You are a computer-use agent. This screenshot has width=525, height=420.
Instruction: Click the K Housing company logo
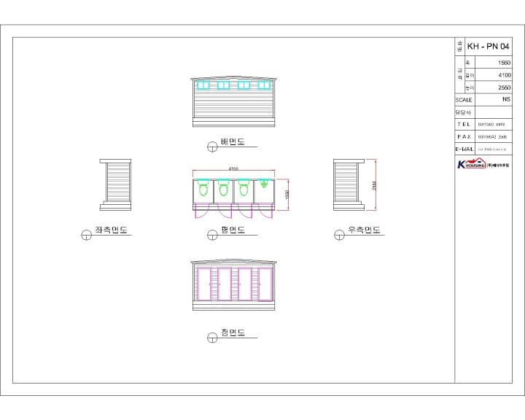pos(483,163)
